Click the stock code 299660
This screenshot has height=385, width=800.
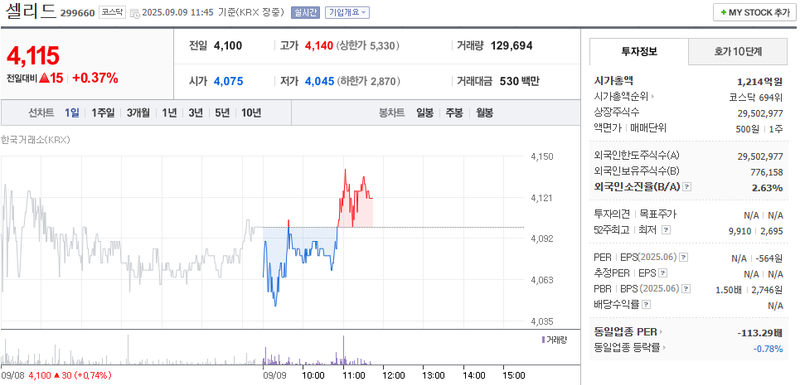tap(77, 13)
